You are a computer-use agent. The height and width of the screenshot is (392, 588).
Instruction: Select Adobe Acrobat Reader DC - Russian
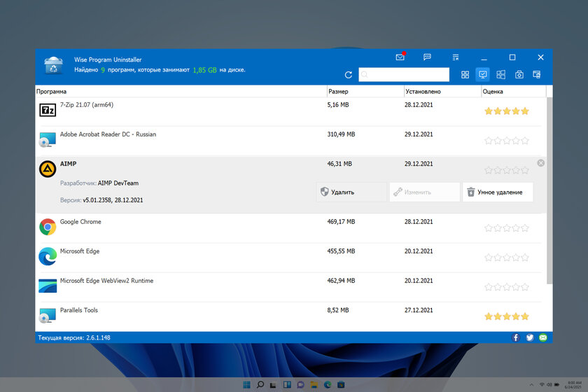tap(291, 141)
